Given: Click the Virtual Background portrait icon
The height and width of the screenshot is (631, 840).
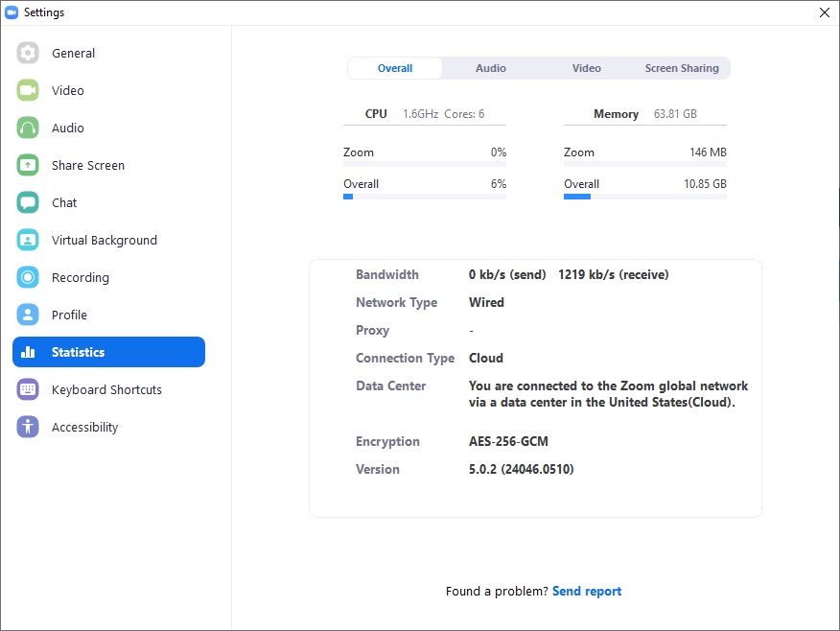Looking at the screenshot, I should [28, 240].
